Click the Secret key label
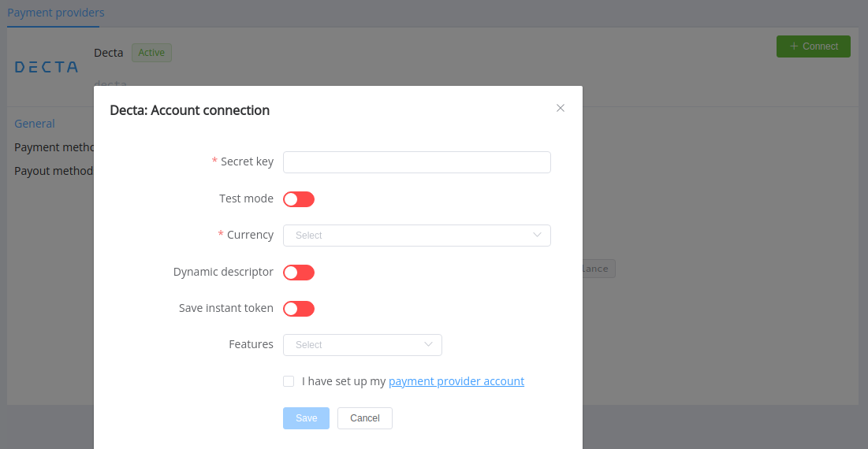The image size is (868, 449). 247,161
